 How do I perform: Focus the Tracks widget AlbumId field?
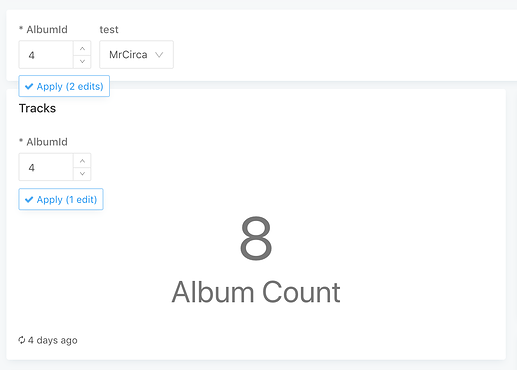[x=46, y=167]
